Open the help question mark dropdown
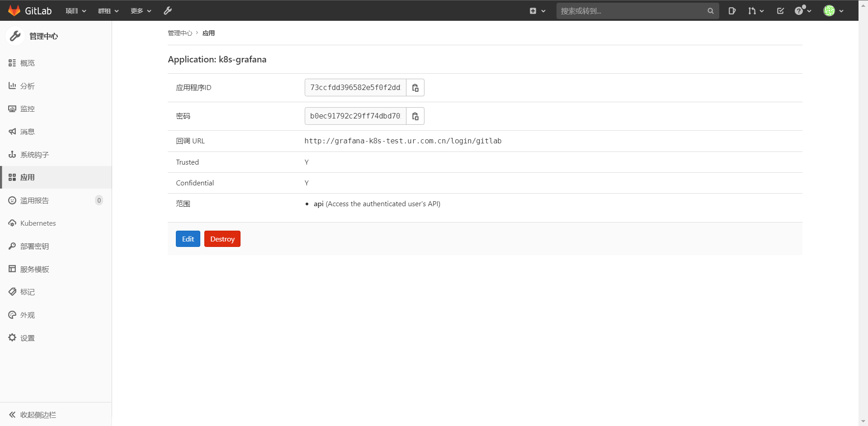The width and height of the screenshot is (868, 426). click(x=803, y=11)
